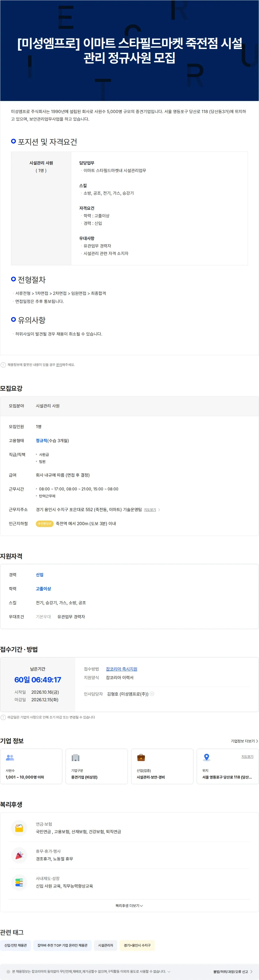Click the 신입 experience value
Screen dimensions: 259x980
pos(40,575)
